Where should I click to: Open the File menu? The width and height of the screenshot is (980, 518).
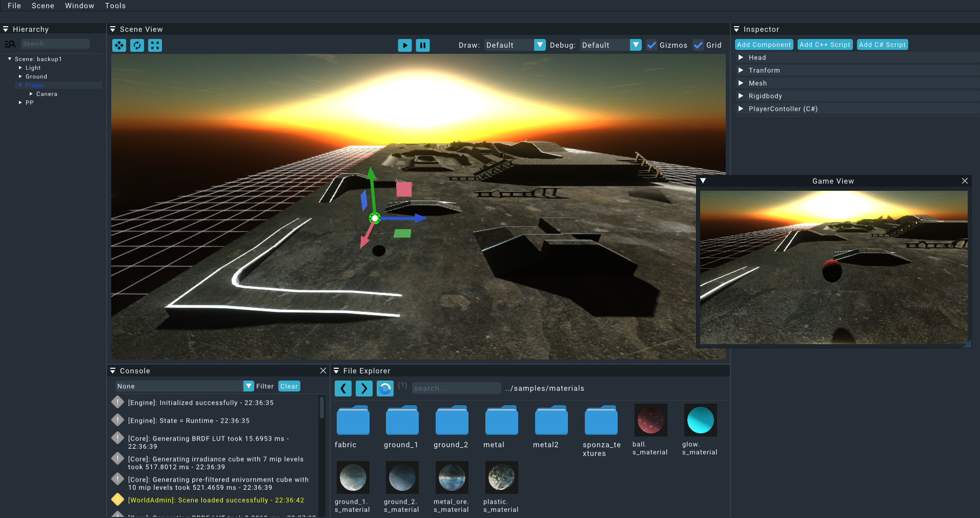click(14, 6)
